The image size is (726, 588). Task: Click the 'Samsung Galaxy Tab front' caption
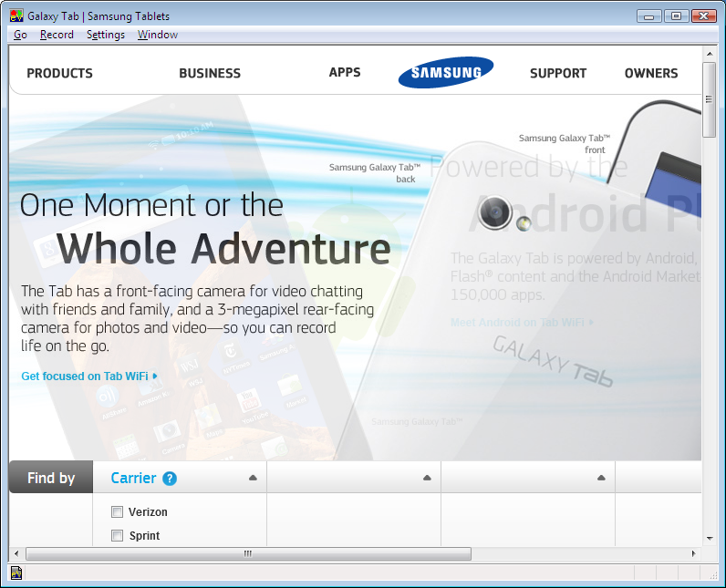(x=565, y=144)
